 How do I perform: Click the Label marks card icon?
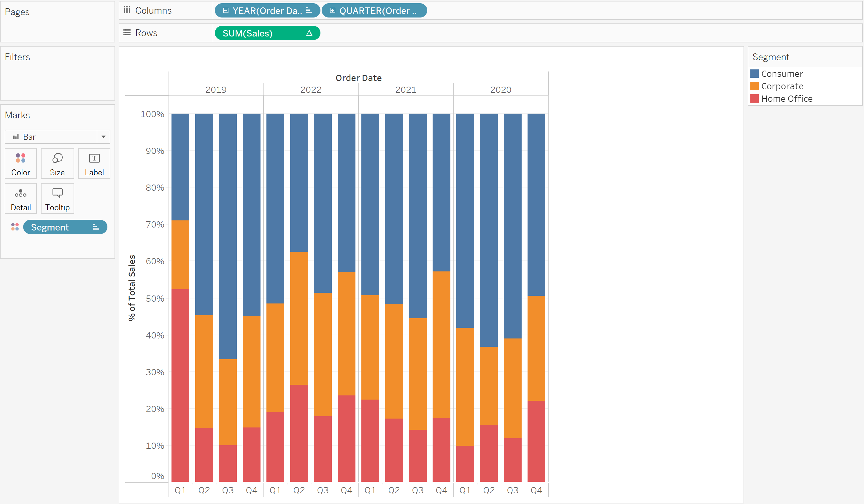[x=94, y=158]
